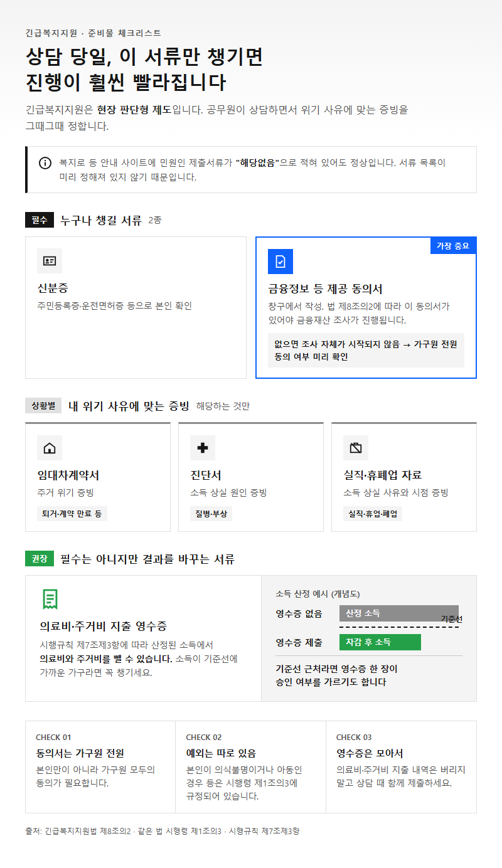Click the CHECK 01 label
502x868 pixels.
[x=53, y=738]
